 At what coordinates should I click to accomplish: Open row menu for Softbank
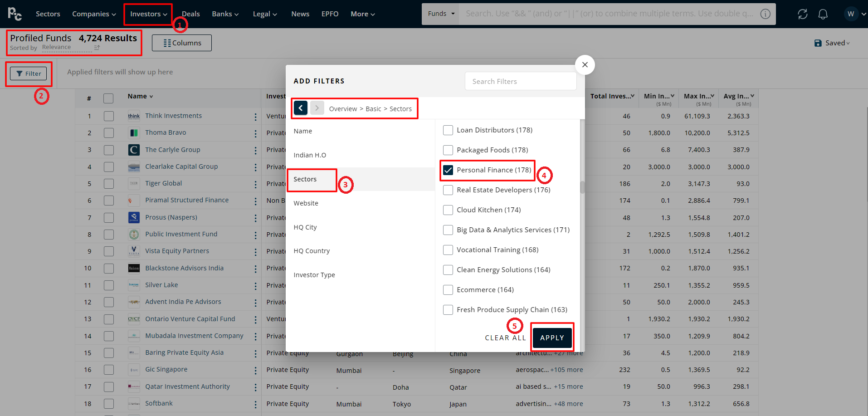point(255,404)
